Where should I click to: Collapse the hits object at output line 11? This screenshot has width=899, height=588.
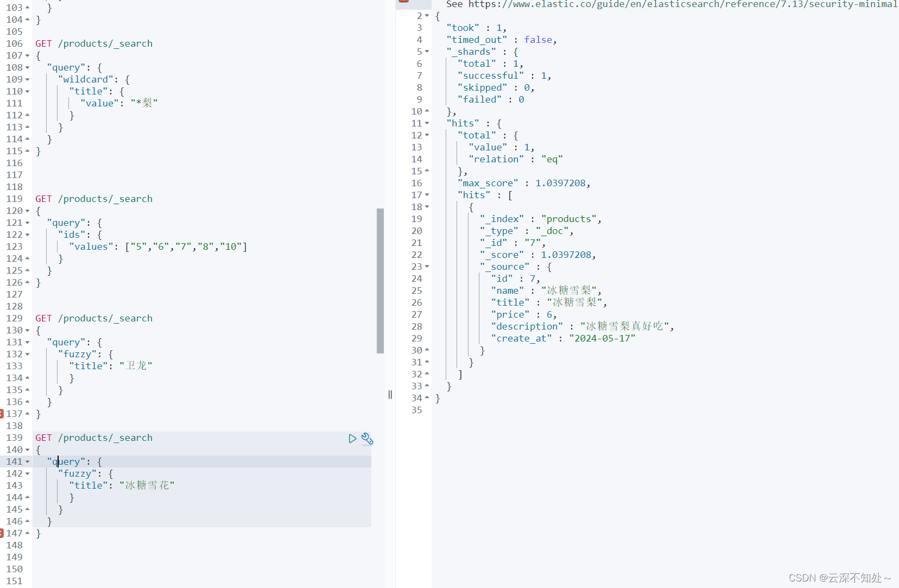[x=427, y=123]
